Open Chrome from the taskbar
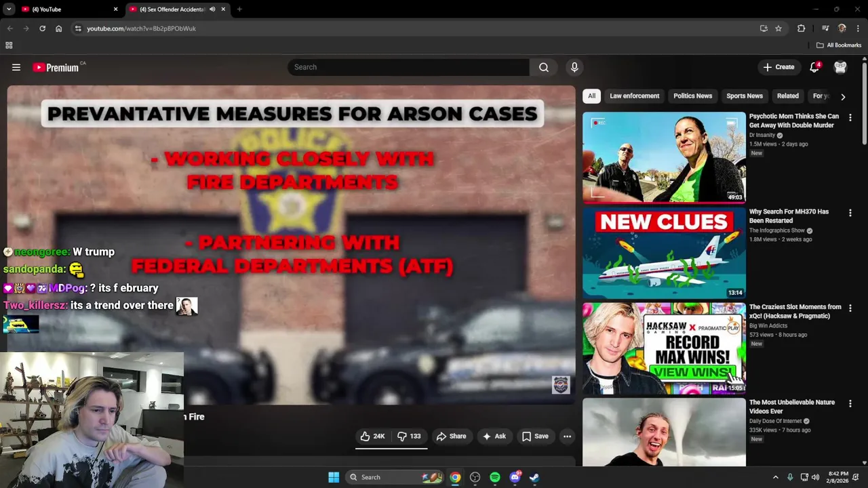This screenshot has height=488, width=868. 455,477
